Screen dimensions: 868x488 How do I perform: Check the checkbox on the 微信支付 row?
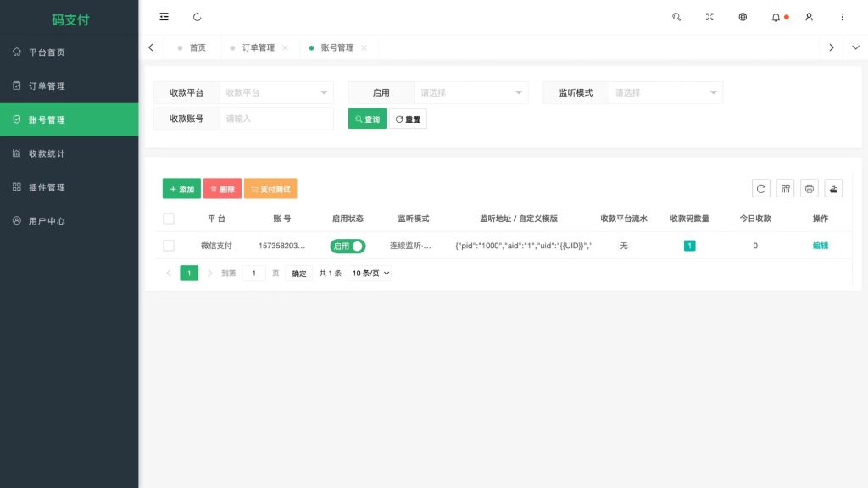[169, 246]
